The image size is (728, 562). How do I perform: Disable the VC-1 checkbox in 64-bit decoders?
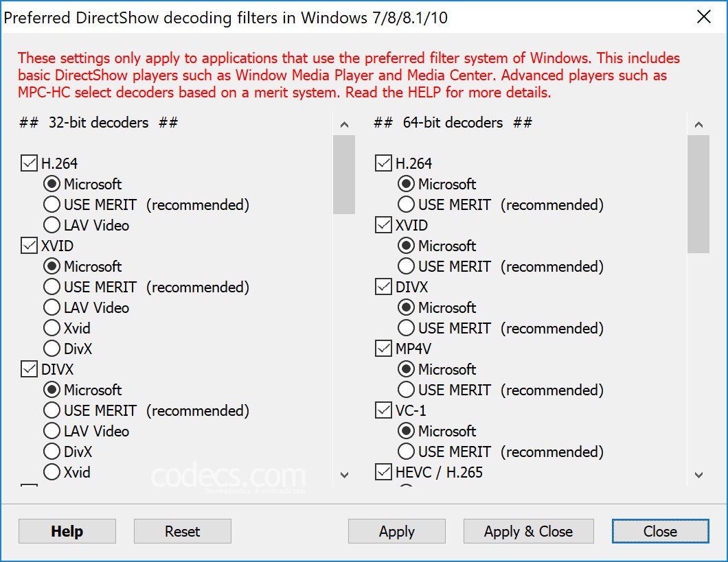[383, 410]
